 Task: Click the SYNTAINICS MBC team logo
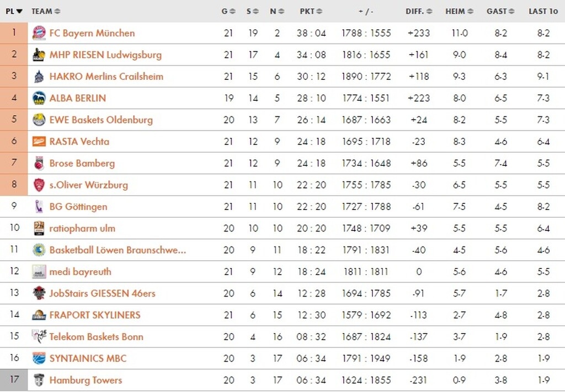coord(39,358)
